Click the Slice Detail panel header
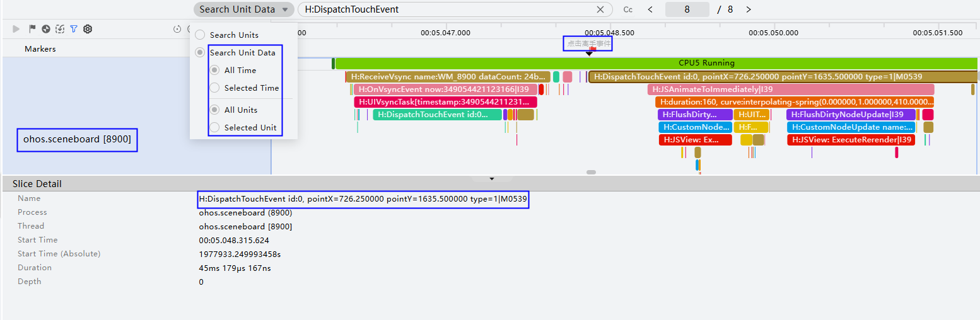The image size is (980, 320). click(x=490, y=184)
